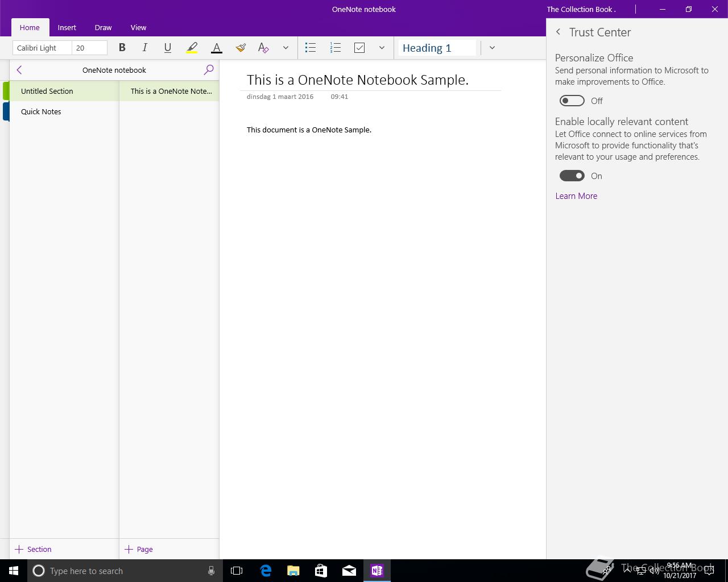Add a new Page
The image size is (728, 582).
[x=139, y=549]
